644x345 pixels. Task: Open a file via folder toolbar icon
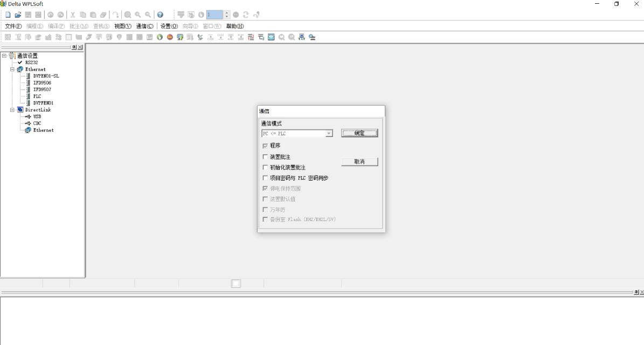pyautogui.click(x=18, y=15)
